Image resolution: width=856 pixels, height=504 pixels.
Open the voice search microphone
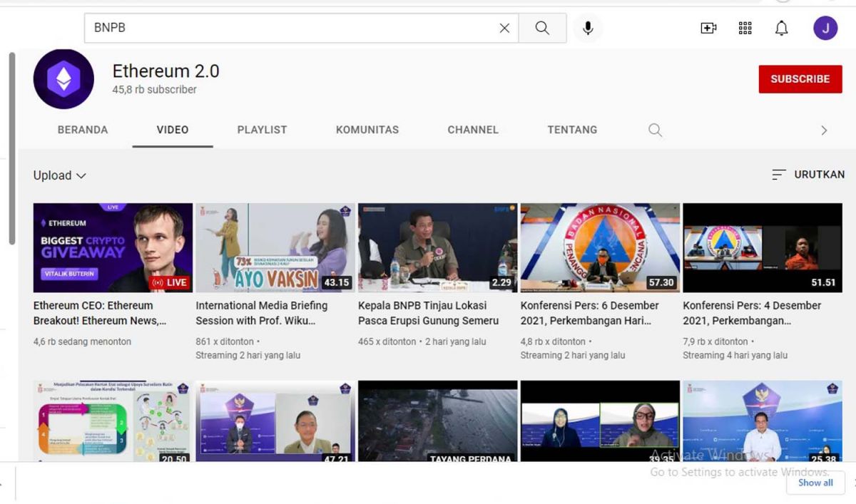587,28
